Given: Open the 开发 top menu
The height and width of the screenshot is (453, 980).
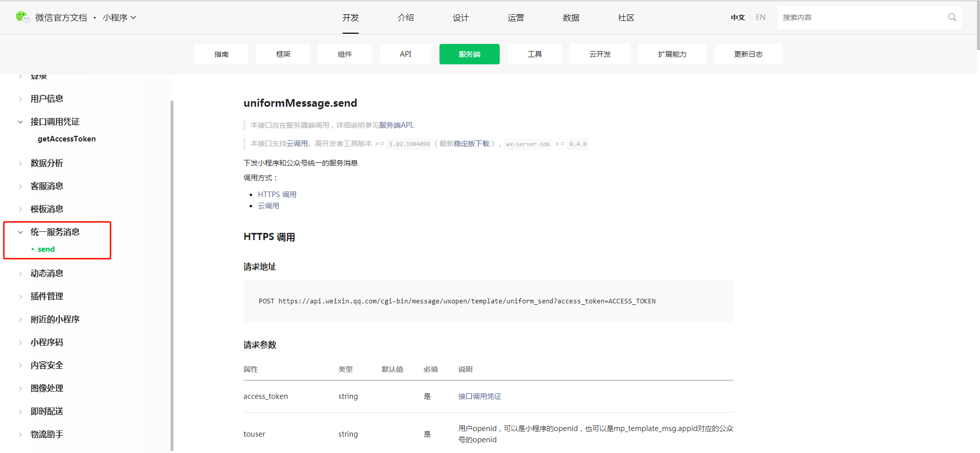Looking at the screenshot, I should [x=351, y=17].
